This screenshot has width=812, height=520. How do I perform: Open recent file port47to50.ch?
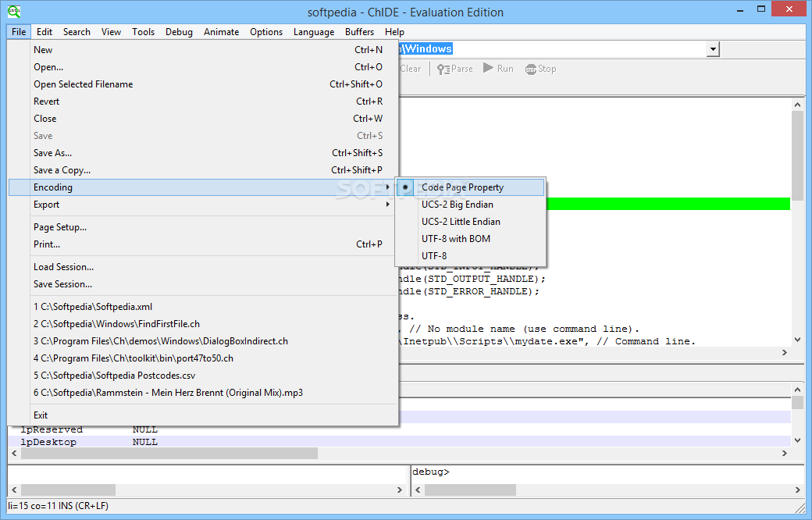click(202, 358)
